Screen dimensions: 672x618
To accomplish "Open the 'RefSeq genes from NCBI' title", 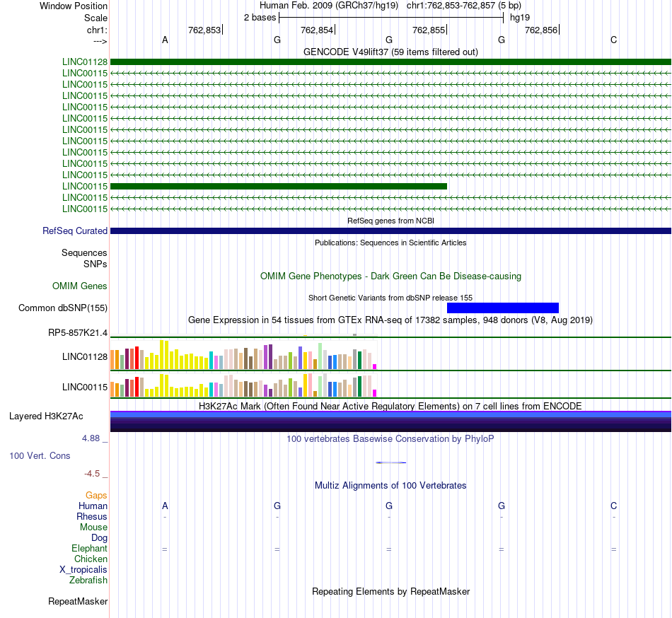I will [x=390, y=221].
